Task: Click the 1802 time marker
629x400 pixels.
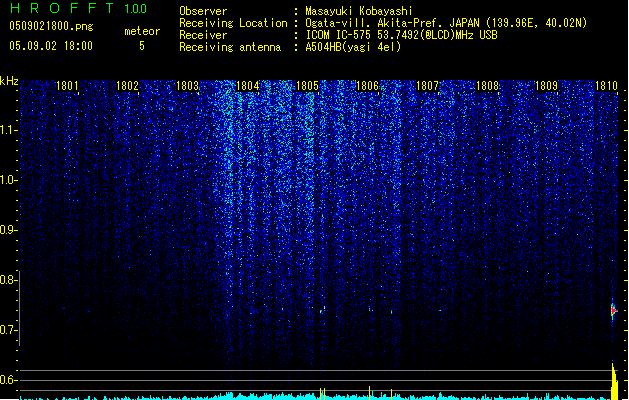Action: (127, 86)
